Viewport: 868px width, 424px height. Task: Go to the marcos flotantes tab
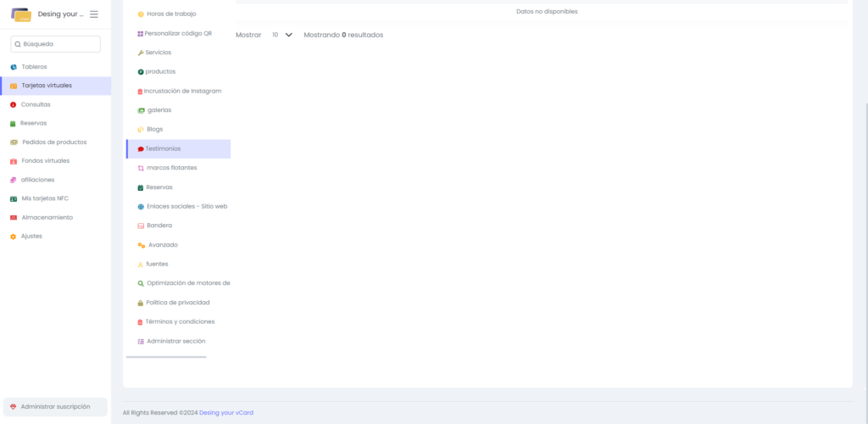(x=171, y=168)
